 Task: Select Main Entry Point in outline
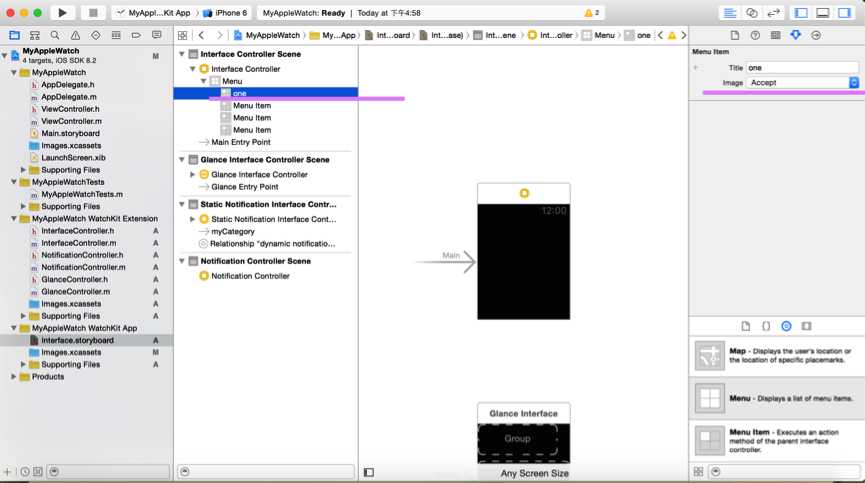point(241,142)
